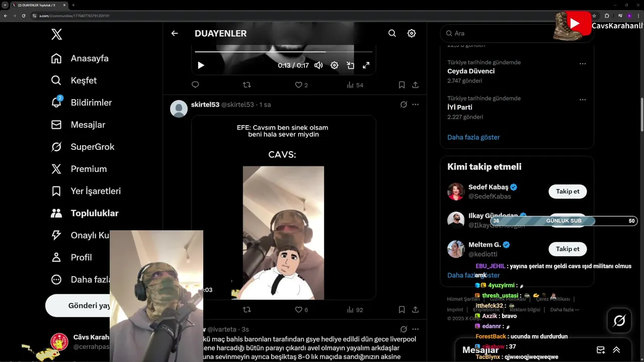This screenshot has width=644, height=362.
Task: Click the browser address bar URL
Action: [x=74, y=16]
